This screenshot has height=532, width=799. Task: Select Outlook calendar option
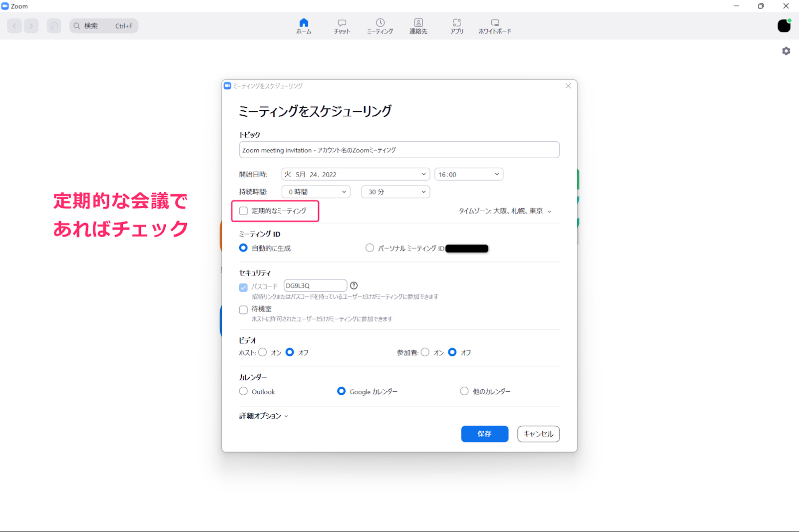[x=243, y=391]
